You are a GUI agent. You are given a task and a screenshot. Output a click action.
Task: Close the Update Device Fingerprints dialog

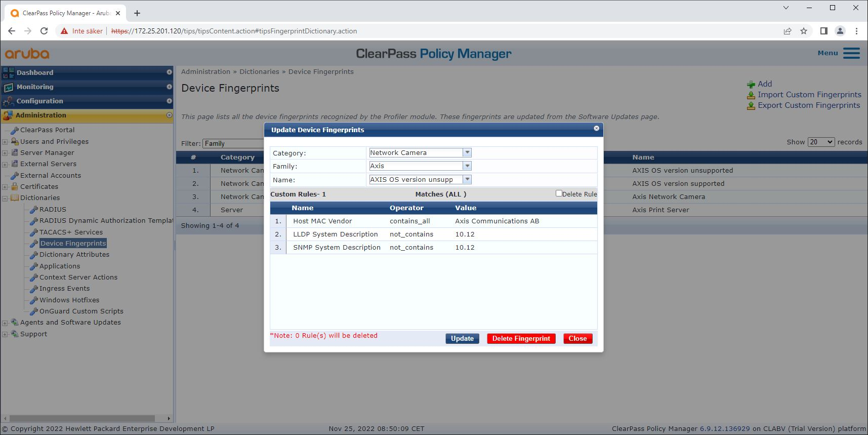(x=596, y=129)
